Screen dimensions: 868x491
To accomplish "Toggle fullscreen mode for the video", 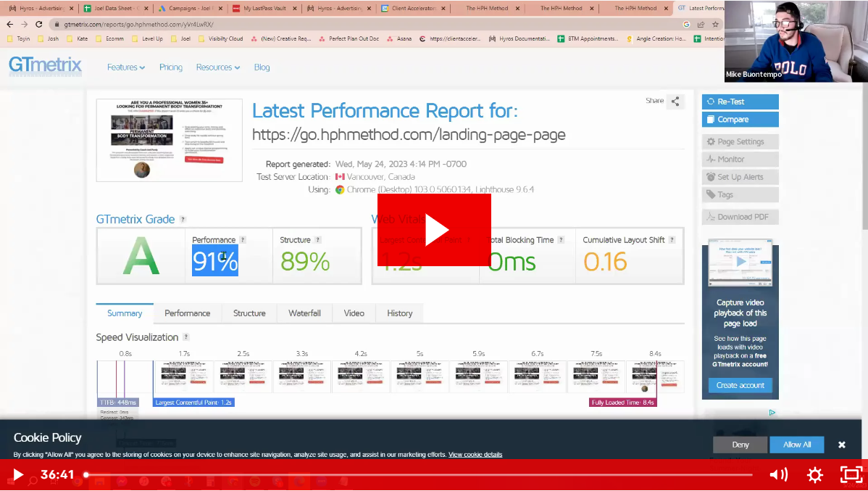I will click(x=851, y=475).
